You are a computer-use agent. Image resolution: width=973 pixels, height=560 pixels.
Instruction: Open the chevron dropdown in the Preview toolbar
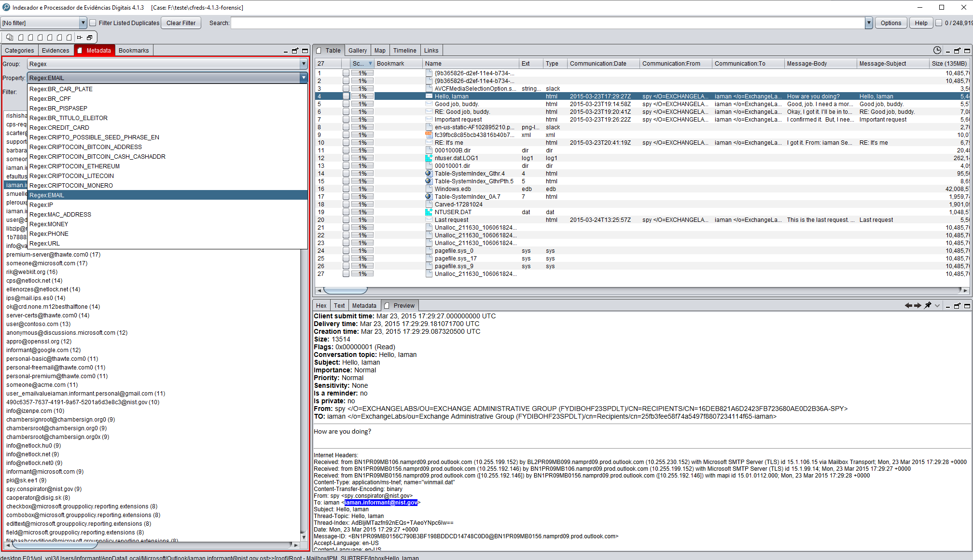pos(937,305)
